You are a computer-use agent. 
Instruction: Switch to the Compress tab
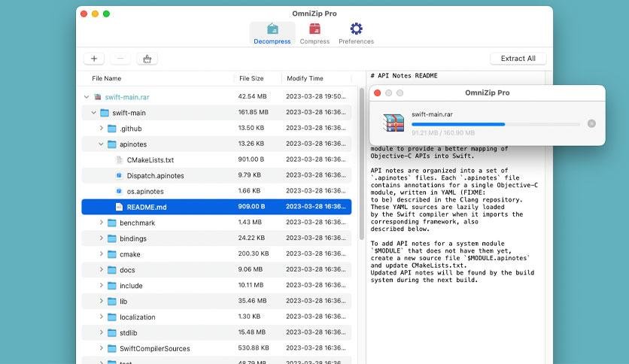pyautogui.click(x=314, y=33)
